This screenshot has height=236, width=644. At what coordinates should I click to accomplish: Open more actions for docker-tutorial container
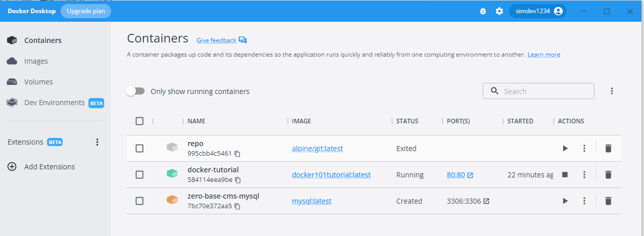tap(584, 175)
